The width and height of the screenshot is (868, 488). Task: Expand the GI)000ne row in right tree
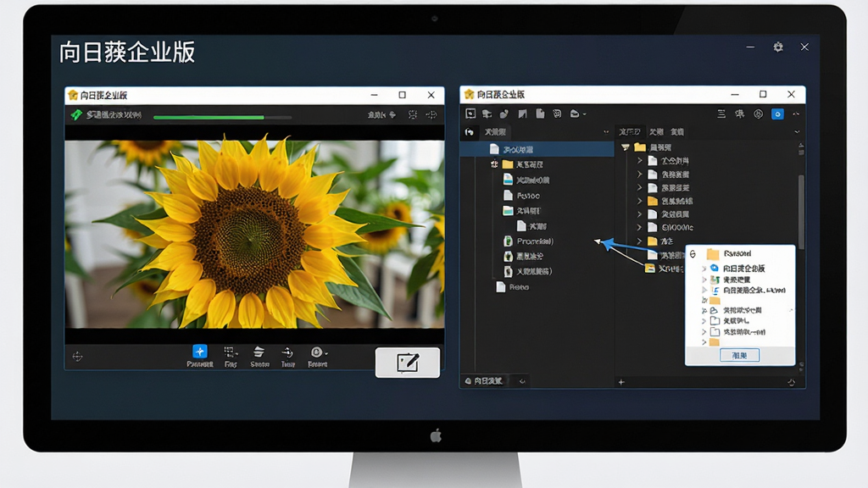tap(640, 227)
